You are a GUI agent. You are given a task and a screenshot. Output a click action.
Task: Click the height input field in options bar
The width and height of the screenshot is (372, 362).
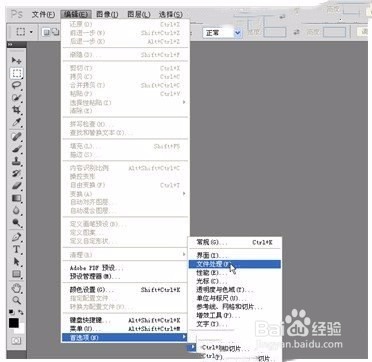click(334, 32)
